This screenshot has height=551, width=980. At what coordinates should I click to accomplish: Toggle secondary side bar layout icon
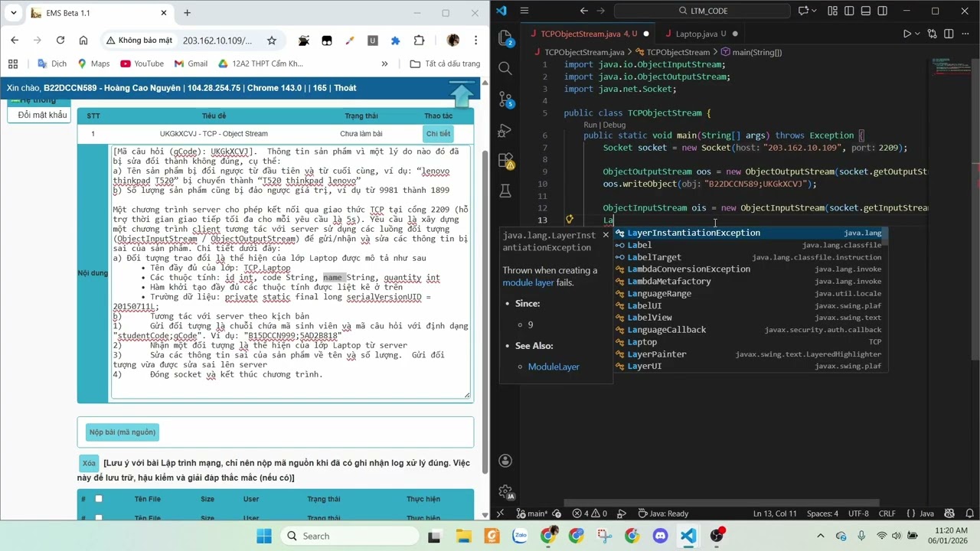(x=883, y=11)
